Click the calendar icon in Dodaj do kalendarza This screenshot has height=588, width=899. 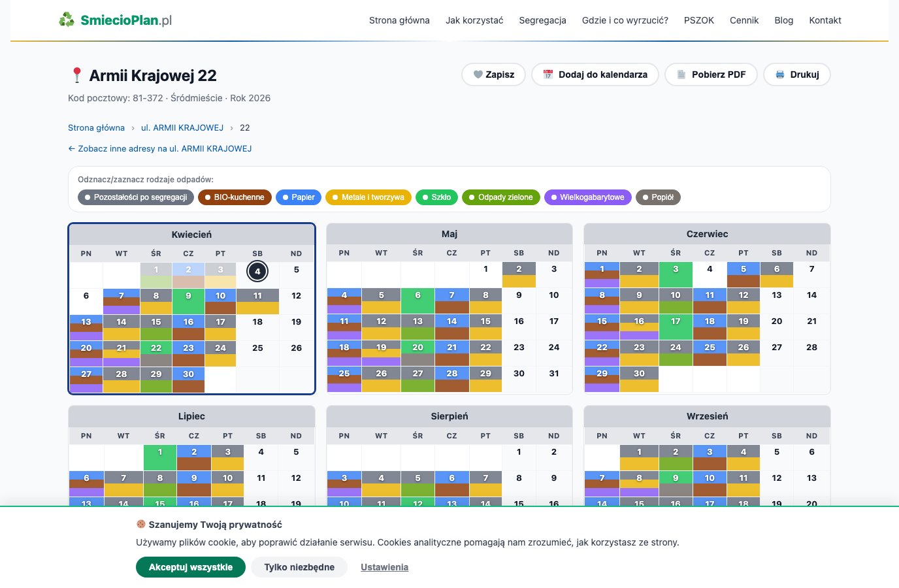548,74
